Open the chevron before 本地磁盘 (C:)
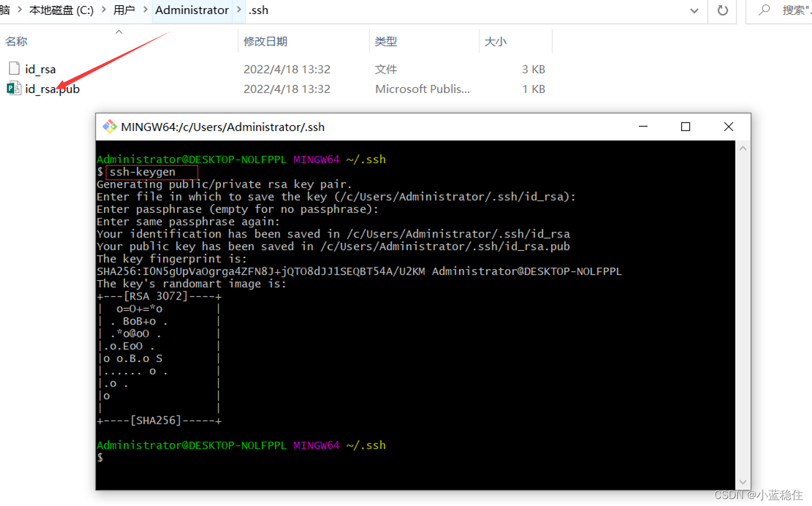Screen dimensions: 812x506 (19, 10)
